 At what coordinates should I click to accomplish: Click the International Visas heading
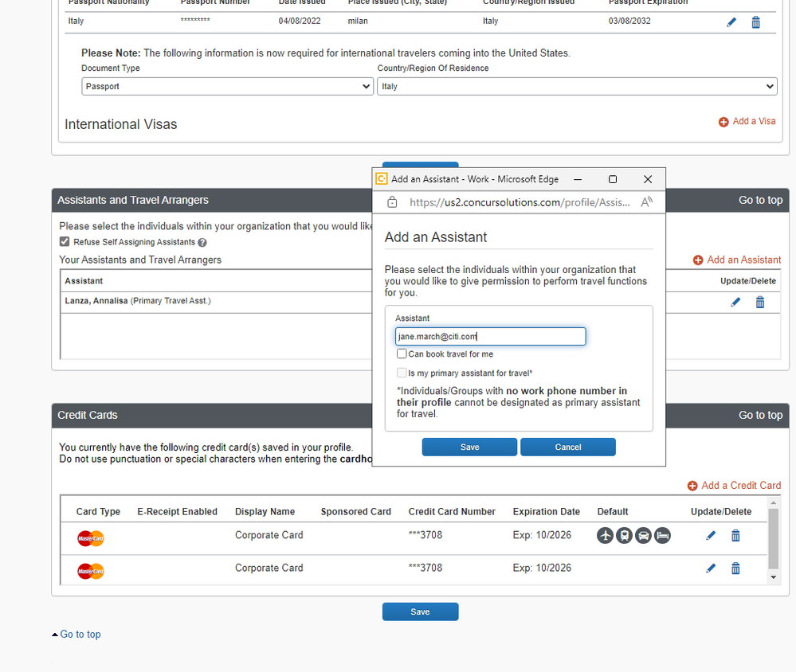tap(121, 124)
